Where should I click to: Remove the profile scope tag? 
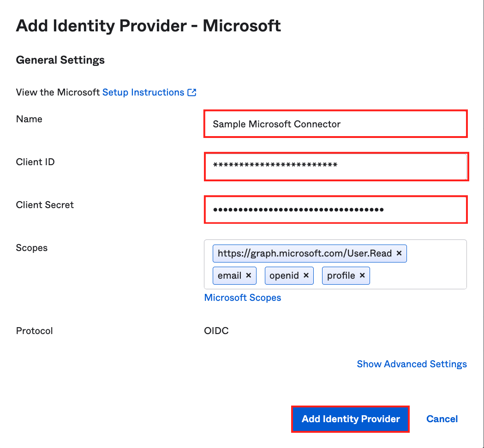(x=362, y=275)
